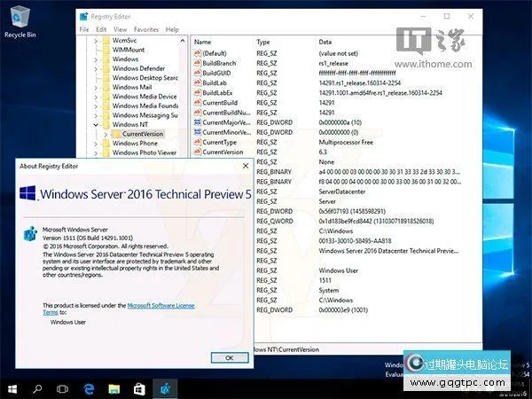Select the Windows Phone key

click(x=135, y=144)
